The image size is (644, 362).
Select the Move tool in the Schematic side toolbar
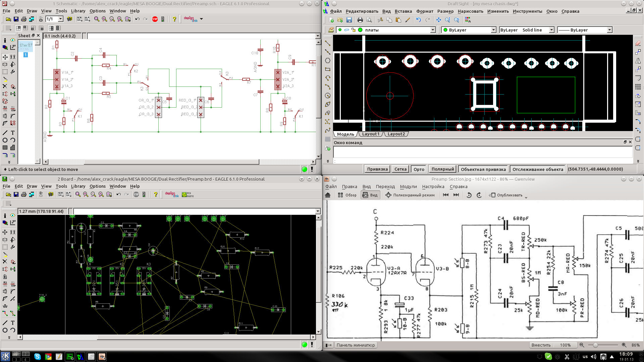(5, 57)
